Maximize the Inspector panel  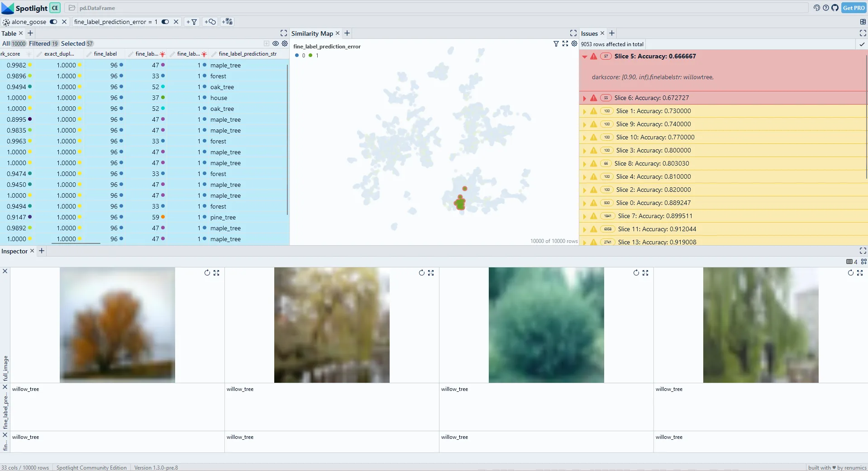coord(863,251)
